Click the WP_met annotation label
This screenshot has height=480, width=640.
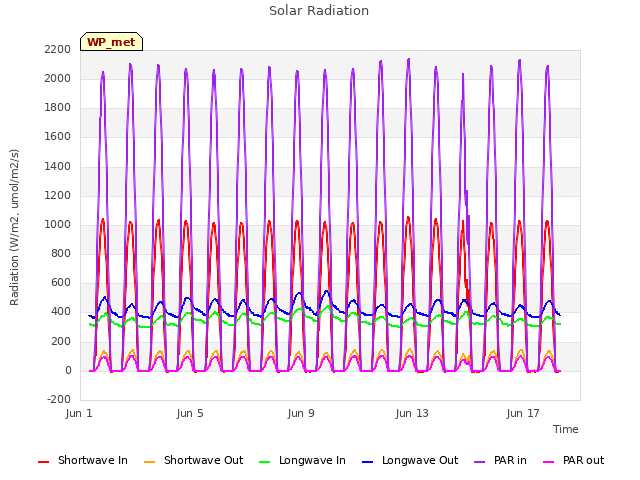click(111, 42)
